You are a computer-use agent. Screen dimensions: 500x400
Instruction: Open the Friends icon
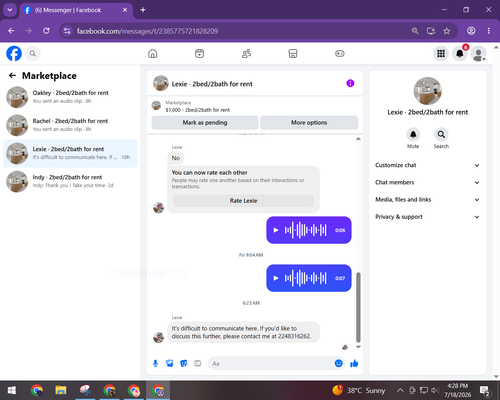[x=246, y=53]
